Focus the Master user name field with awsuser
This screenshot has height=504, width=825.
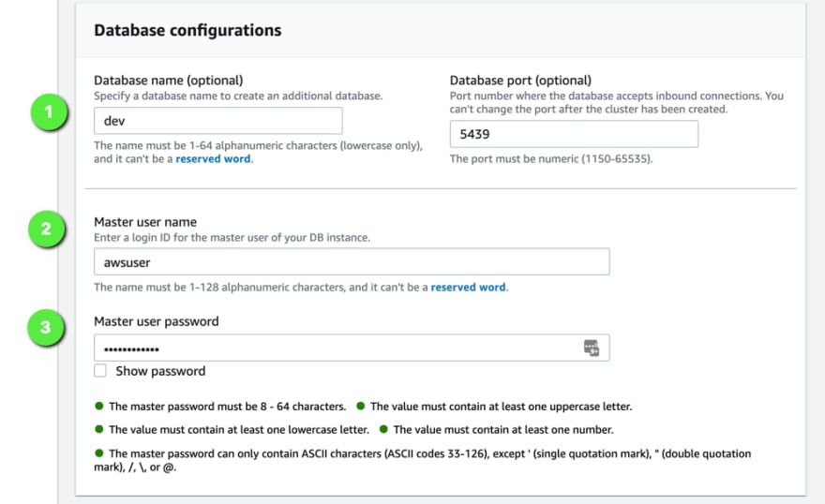(x=352, y=261)
